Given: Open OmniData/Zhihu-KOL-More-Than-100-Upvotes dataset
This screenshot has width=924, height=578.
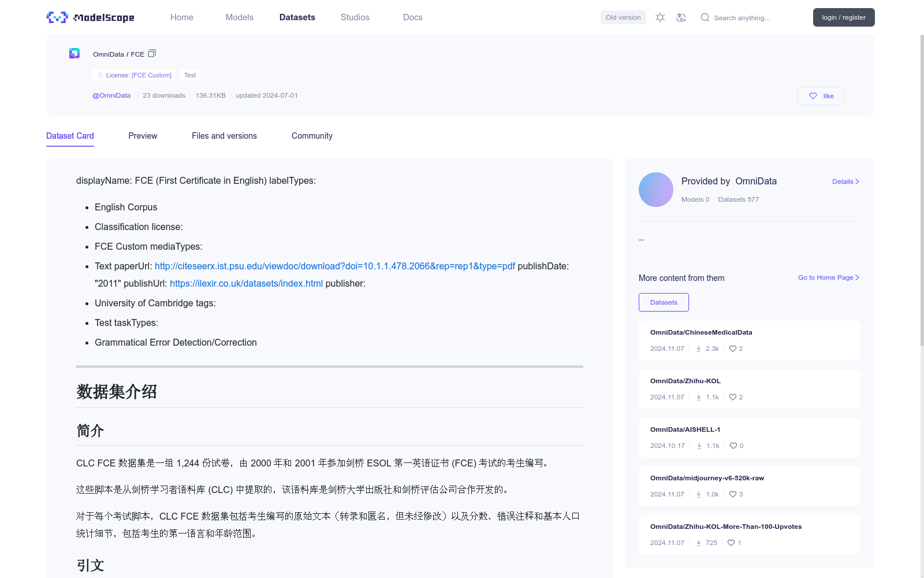Looking at the screenshot, I should (726, 527).
